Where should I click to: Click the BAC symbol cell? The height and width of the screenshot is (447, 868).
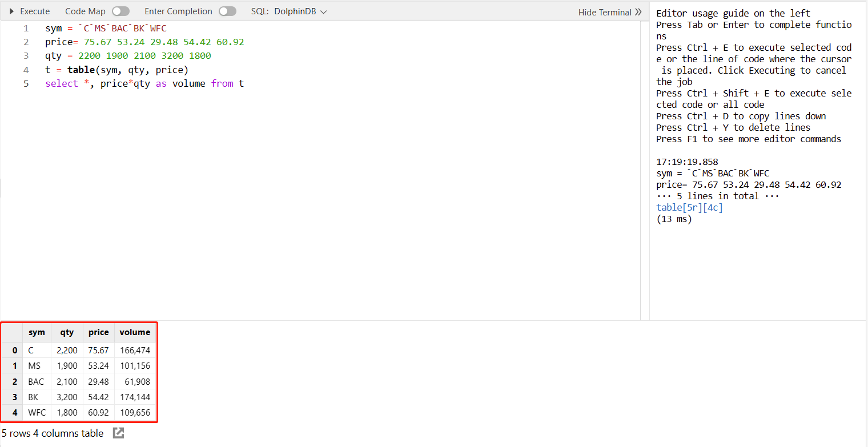tap(36, 382)
